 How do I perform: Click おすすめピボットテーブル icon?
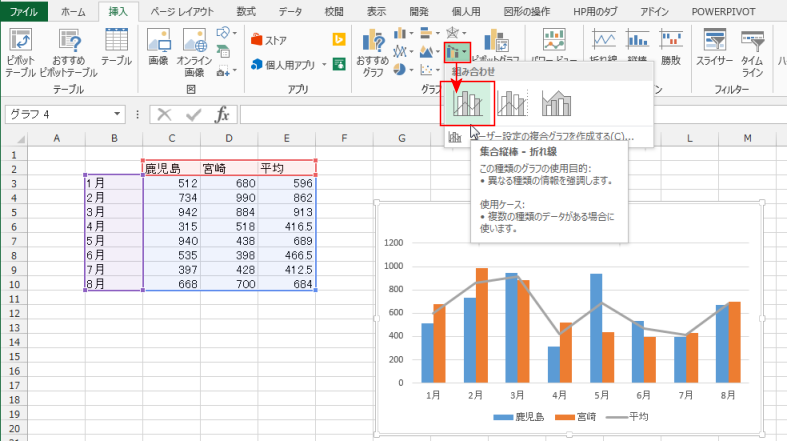(x=69, y=53)
